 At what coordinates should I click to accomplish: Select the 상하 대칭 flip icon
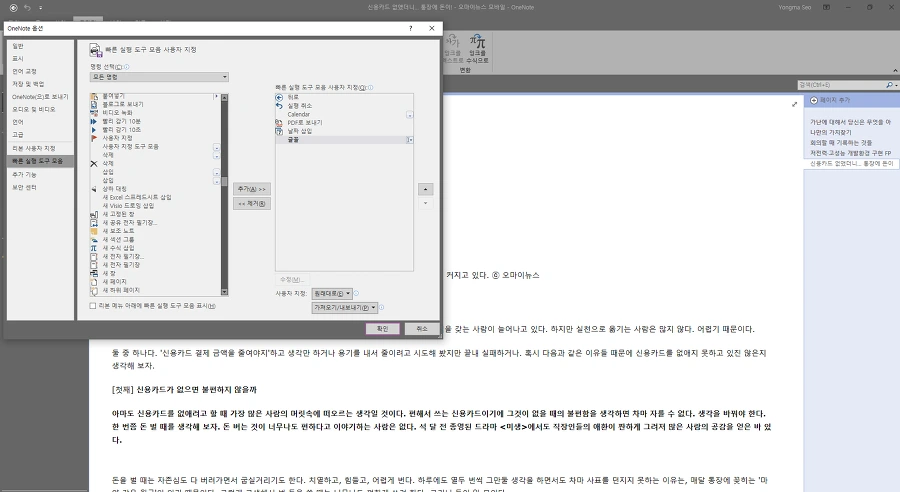pos(94,189)
